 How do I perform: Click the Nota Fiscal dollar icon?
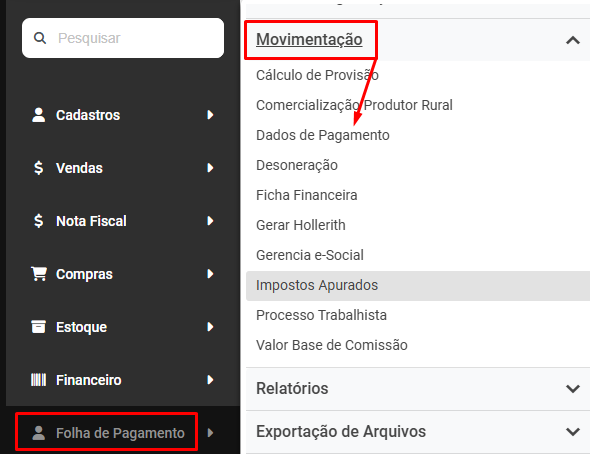pyautogui.click(x=38, y=221)
